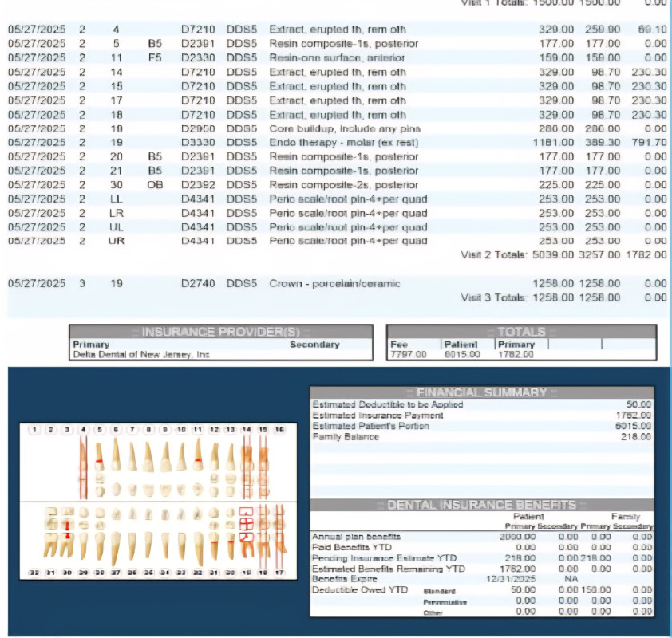The width and height of the screenshot is (672, 638).
Task: Select tooth number 1 label in chart
Action: click(34, 430)
